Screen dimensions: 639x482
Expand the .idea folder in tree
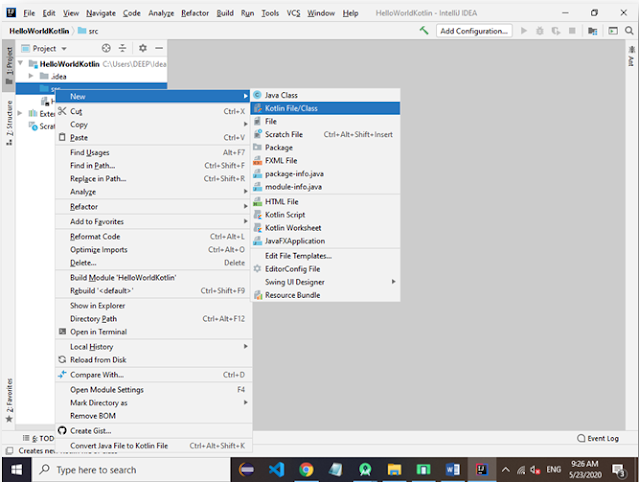point(31,76)
